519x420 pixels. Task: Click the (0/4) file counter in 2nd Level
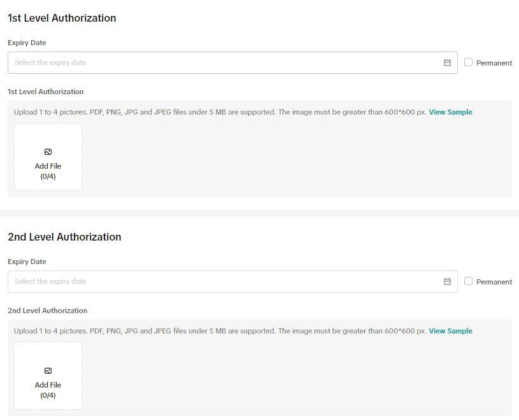[48, 395]
